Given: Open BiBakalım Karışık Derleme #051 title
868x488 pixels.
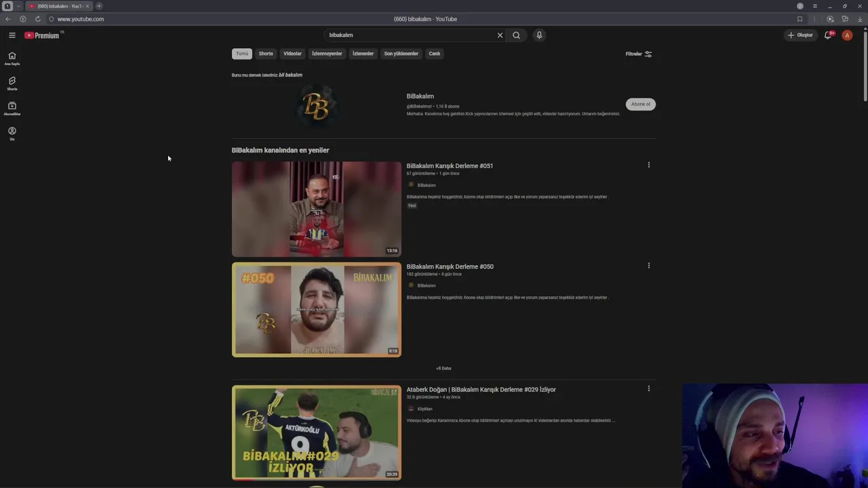Looking at the screenshot, I should (450, 165).
